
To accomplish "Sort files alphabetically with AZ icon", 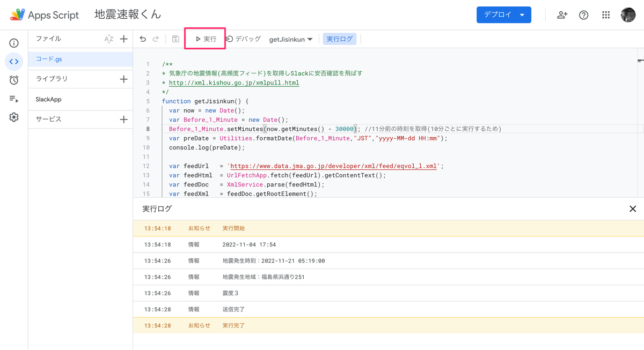I will coord(109,39).
